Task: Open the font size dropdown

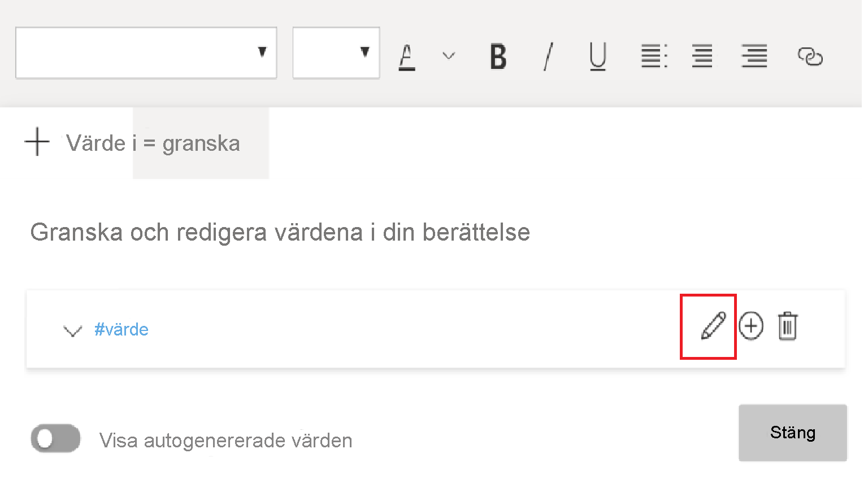Action: click(x=336, y=53)
